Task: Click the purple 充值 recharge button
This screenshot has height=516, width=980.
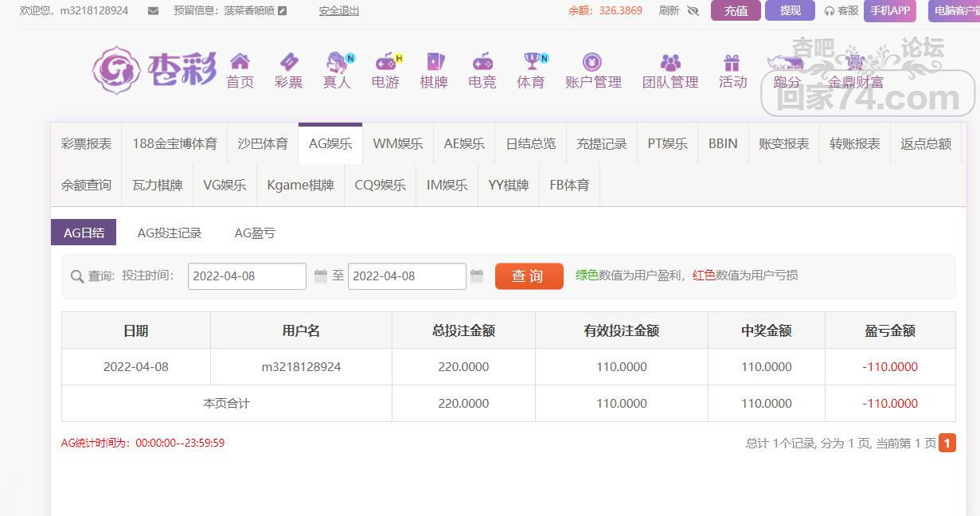Action: (736, 11)
